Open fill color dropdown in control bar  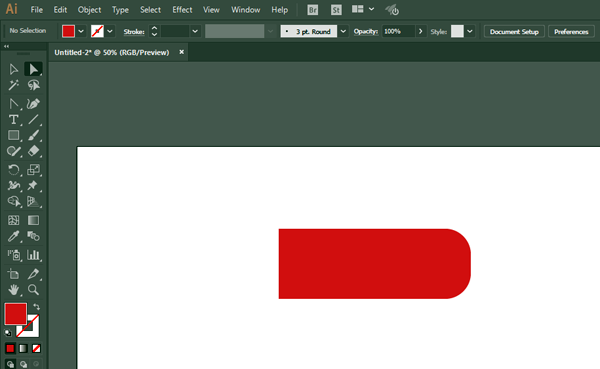pos(81,31)
